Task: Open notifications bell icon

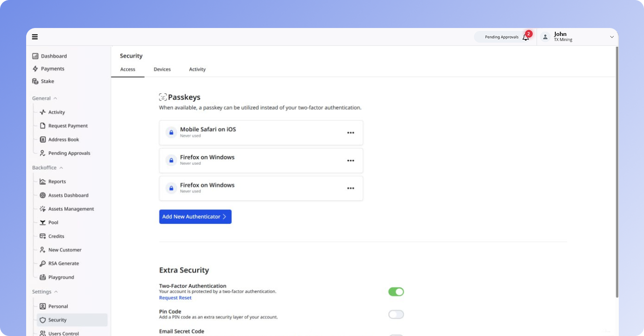Action: coord(525,37)
